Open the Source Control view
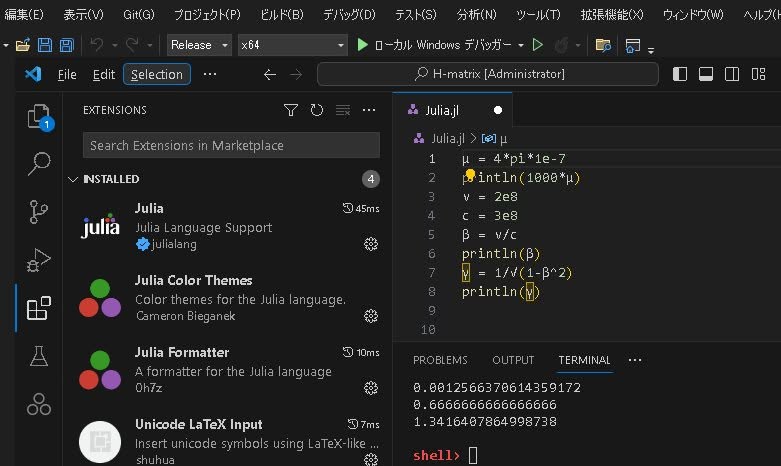Image resolution: width=781 pixels, height=466 pixels. (x=39, y=212)
